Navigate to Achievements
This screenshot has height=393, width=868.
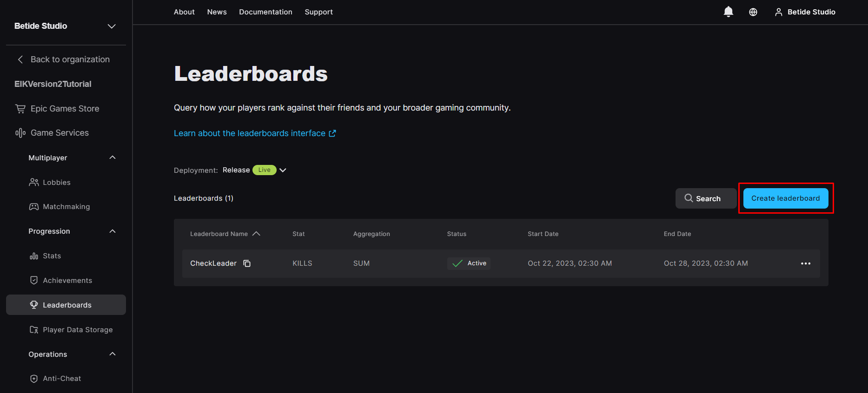tap(67, 281)
